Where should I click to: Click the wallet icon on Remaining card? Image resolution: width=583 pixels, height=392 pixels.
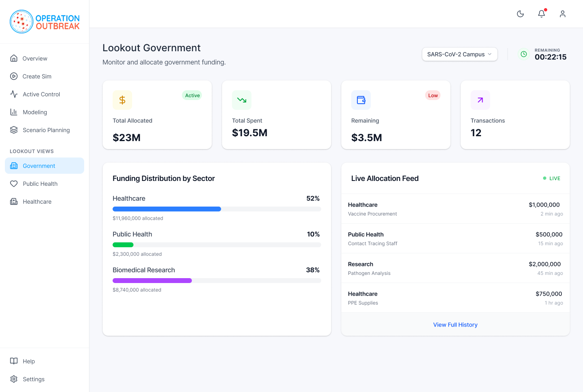[x=361, y=100]
